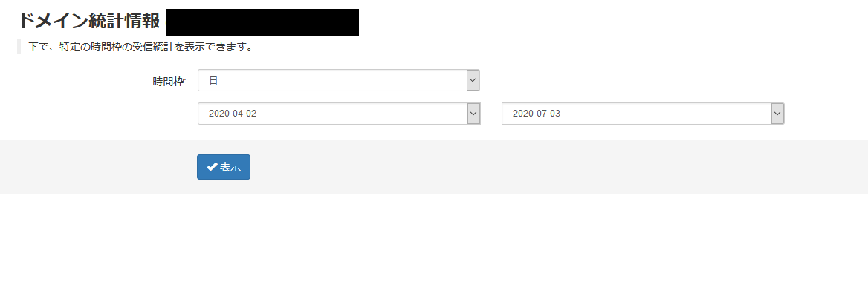
Task: Click the 時間枠 label text
Action: click(169, 82)
